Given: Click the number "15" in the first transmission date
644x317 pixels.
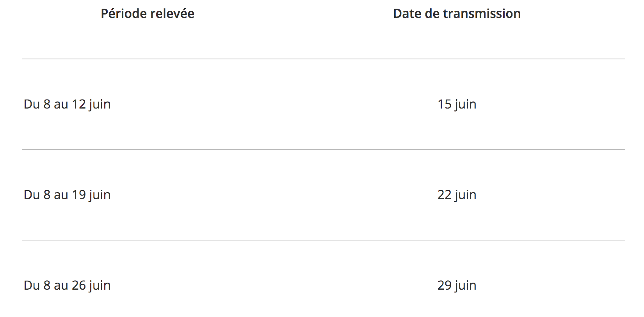Looking at the screenshot, I should (445, 104).
